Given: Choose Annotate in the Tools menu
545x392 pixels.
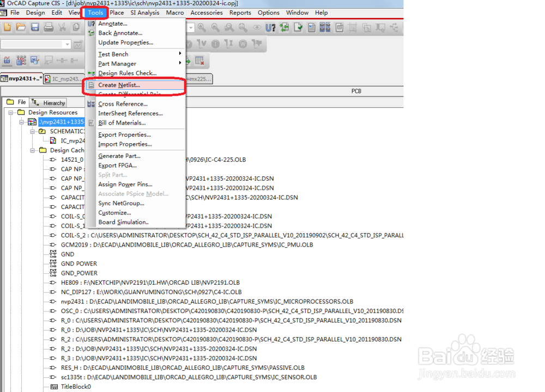Looking at the screenshot, I should click(x=136, y=23).
